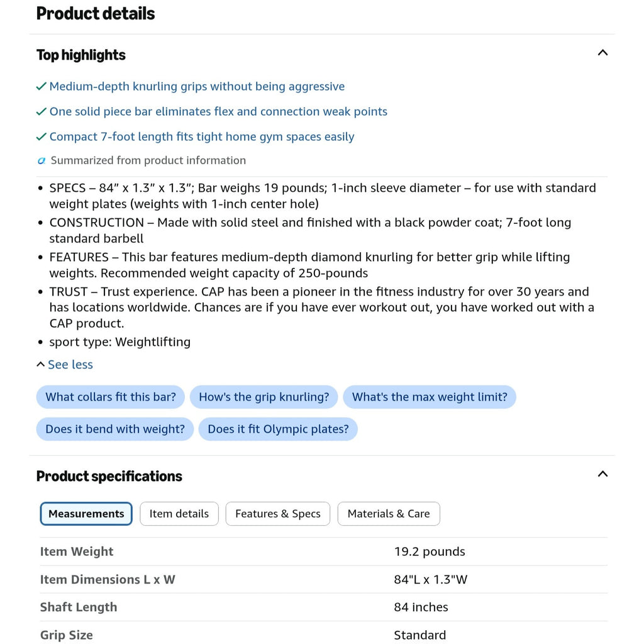Click checkmark icon next to Medium-depth knurling

tap(42, 87)
